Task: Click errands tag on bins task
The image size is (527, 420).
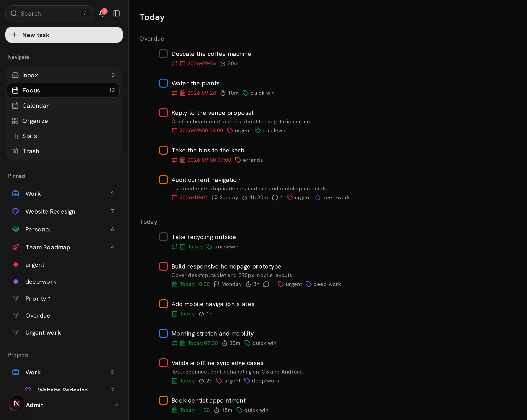Action: (249, 160)
